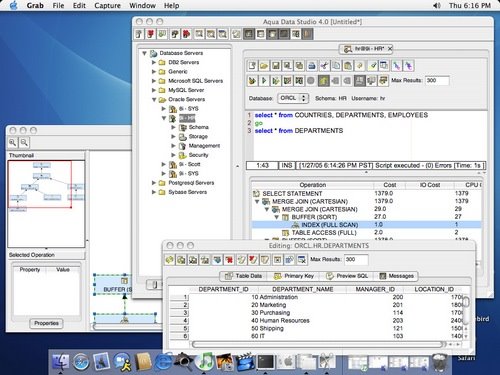
Task: Select the INDEX (FULL SCAN) row
Action: coord(366,225)
